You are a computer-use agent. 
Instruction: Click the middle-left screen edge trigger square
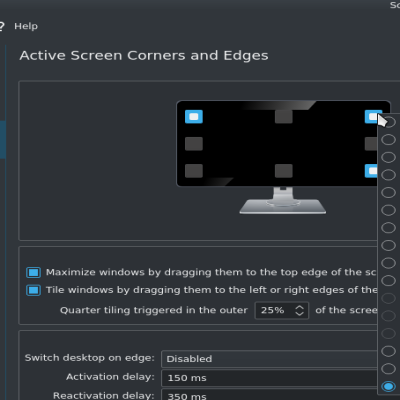coord(194,144)
